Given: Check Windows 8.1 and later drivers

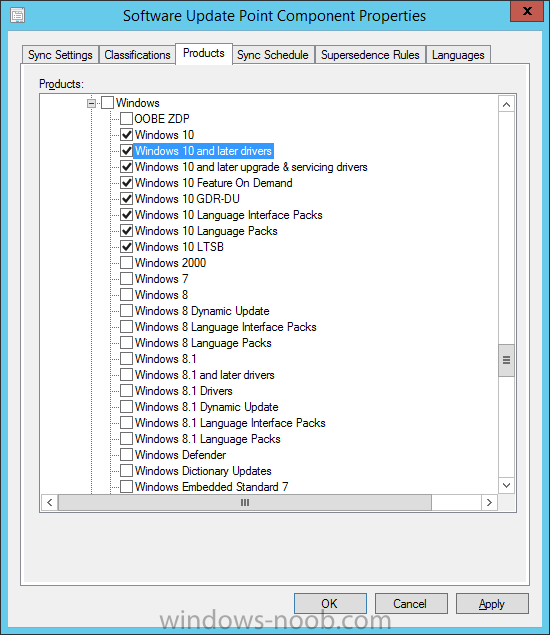Looking at the screenshot, I should pos(126,375).
